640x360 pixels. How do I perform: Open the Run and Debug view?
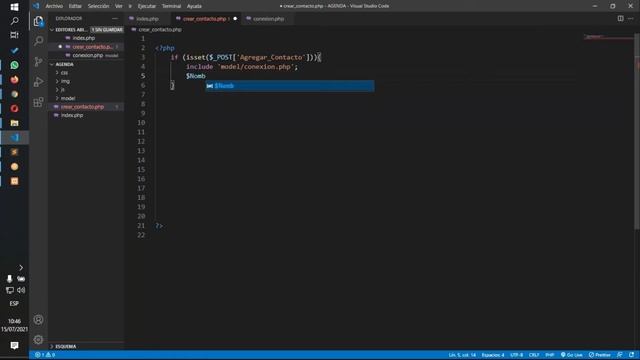click(x=38, y=82)
